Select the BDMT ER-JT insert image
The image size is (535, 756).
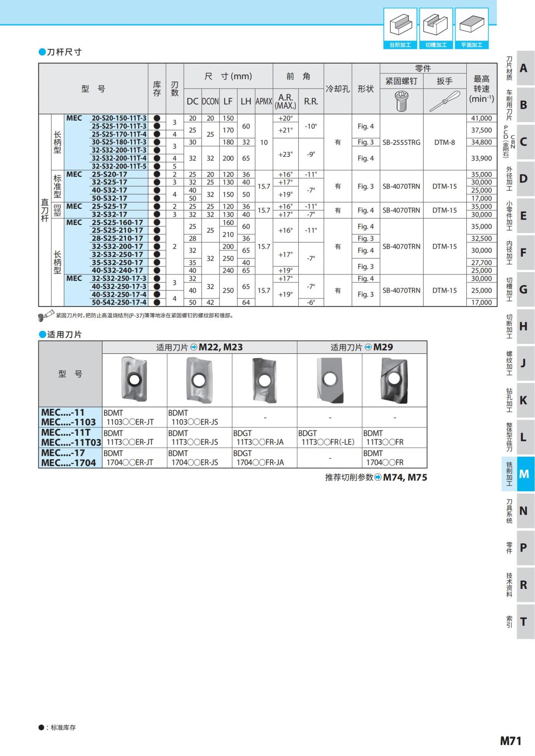click(x=134, y=380)
